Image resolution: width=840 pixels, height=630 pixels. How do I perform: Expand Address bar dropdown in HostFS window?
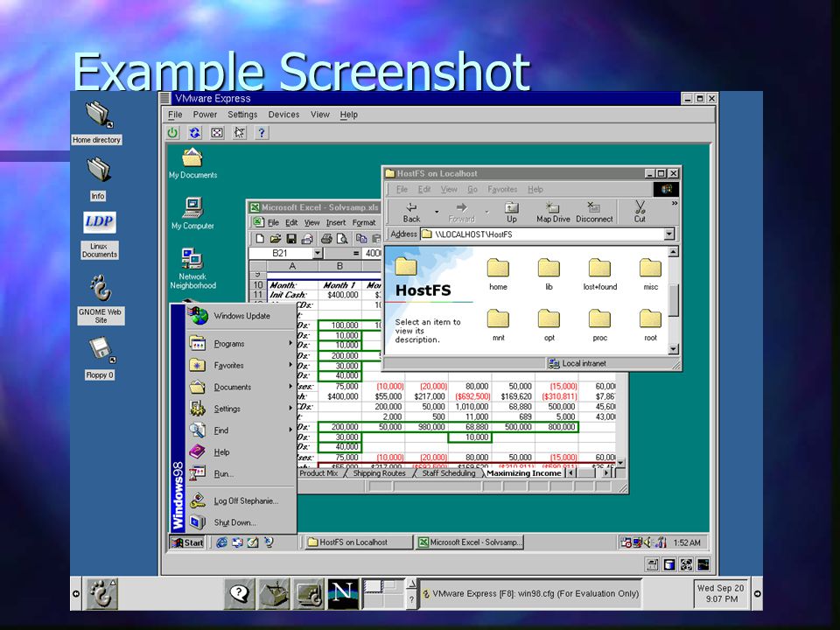(x=668, y=234)
